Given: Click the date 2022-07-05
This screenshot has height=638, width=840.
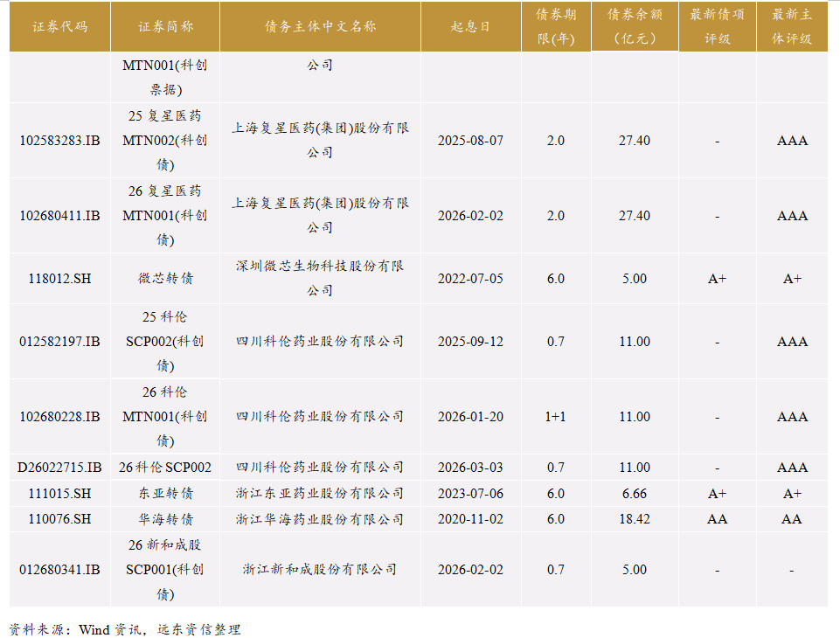Looking at the screenshot, I should coord(471,279).
